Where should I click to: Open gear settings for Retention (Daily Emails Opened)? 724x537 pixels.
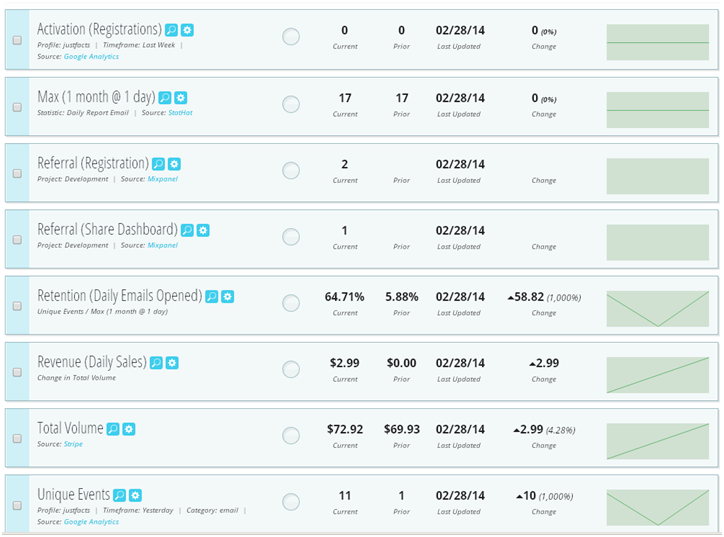click(x=228, y=296)
